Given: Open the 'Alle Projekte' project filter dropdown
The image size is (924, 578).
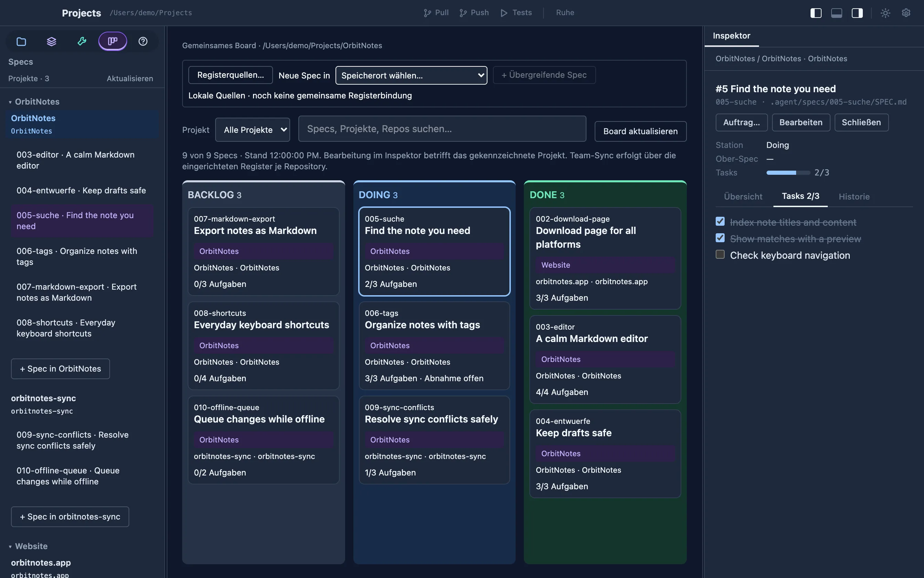Looking at the screenshot, I should pos(252,130).
